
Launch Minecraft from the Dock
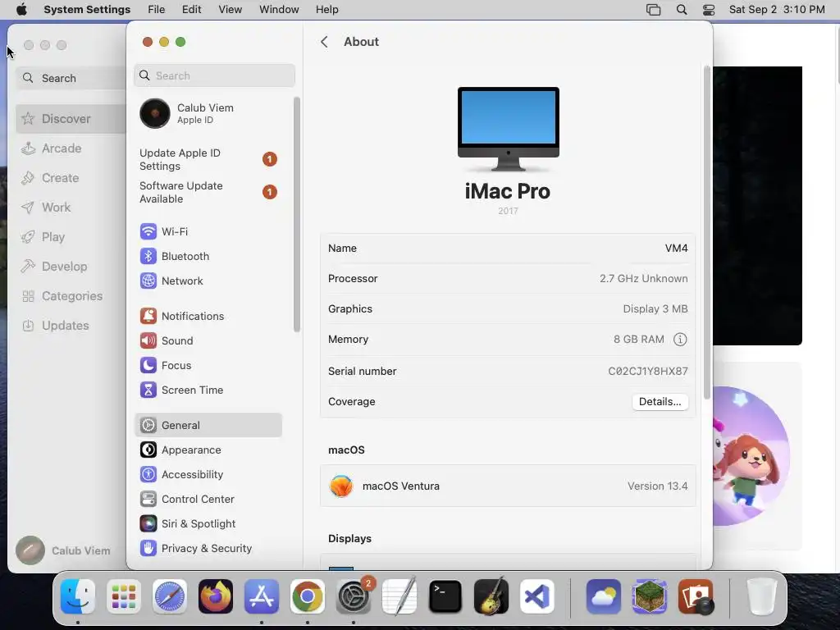click(650, 596)
